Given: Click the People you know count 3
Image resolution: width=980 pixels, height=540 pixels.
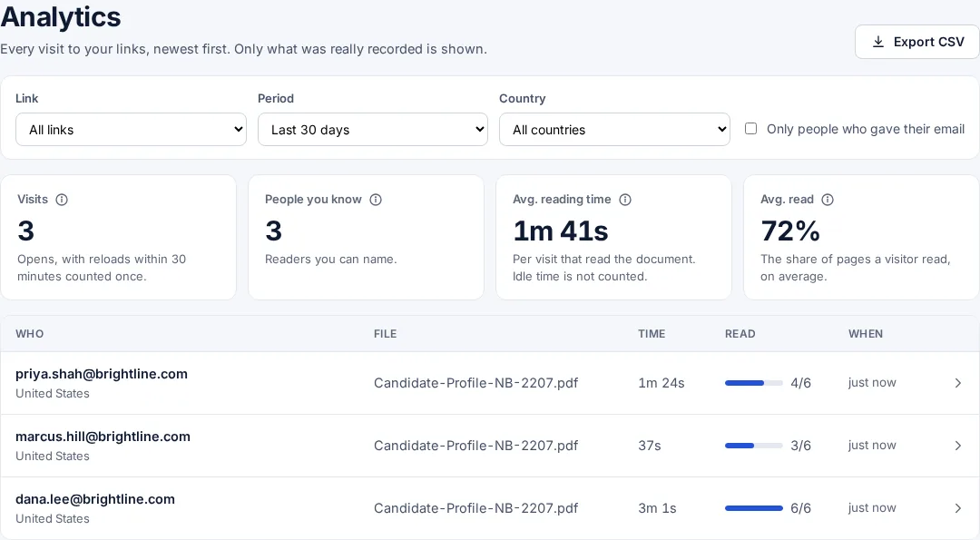Looking at the screenshot, I should pyautogui.click(x=273, y=231).
